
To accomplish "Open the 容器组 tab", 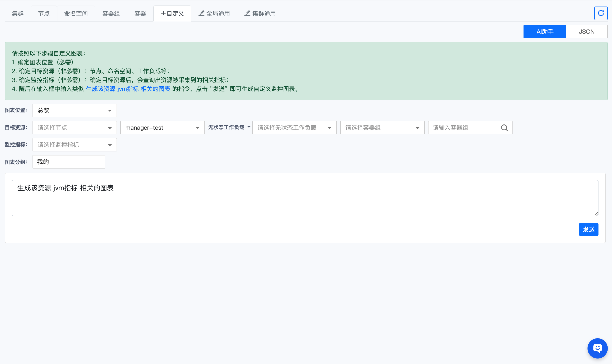I will pos(111,13).
